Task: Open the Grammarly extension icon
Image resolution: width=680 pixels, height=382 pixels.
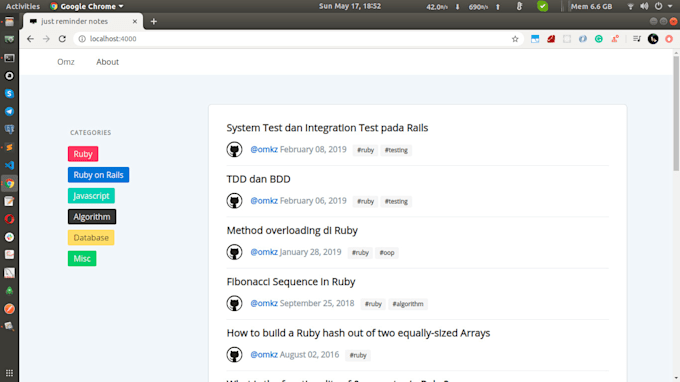Action: coord(598,39)
